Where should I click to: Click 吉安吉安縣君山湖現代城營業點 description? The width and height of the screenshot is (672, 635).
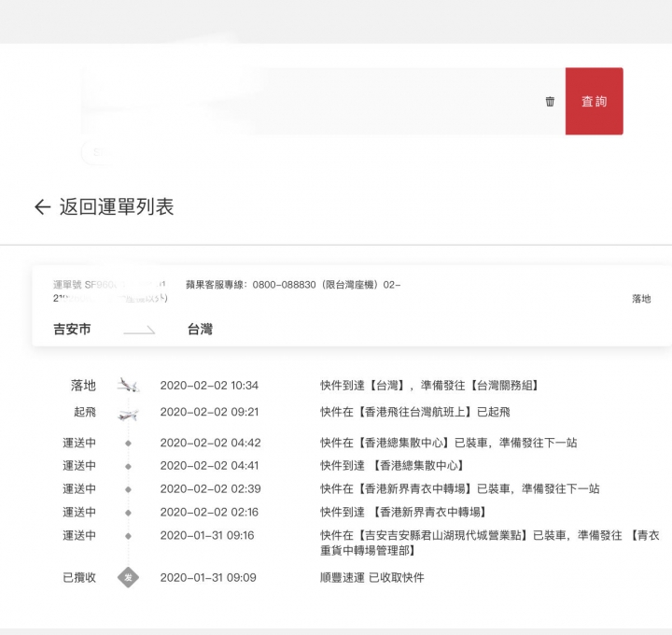pyautogui.click(x=490, y=543)
